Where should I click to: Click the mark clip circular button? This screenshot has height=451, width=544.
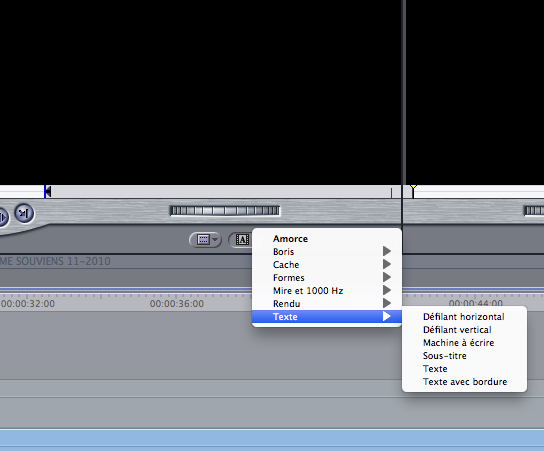24,213
